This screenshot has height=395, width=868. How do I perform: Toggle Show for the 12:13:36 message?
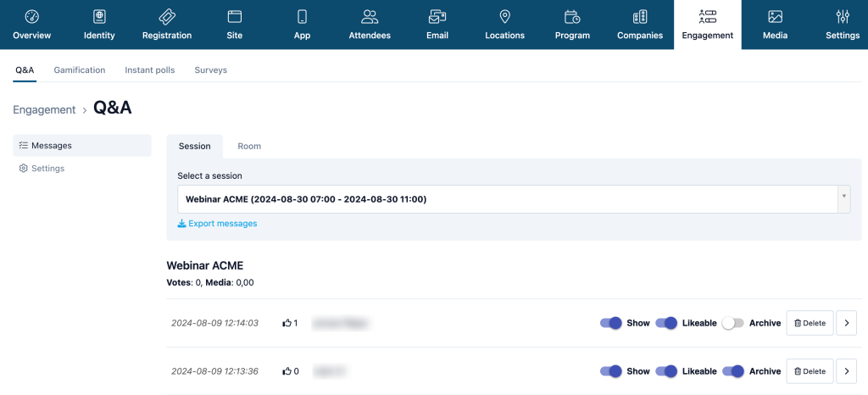tap(611, 371)
